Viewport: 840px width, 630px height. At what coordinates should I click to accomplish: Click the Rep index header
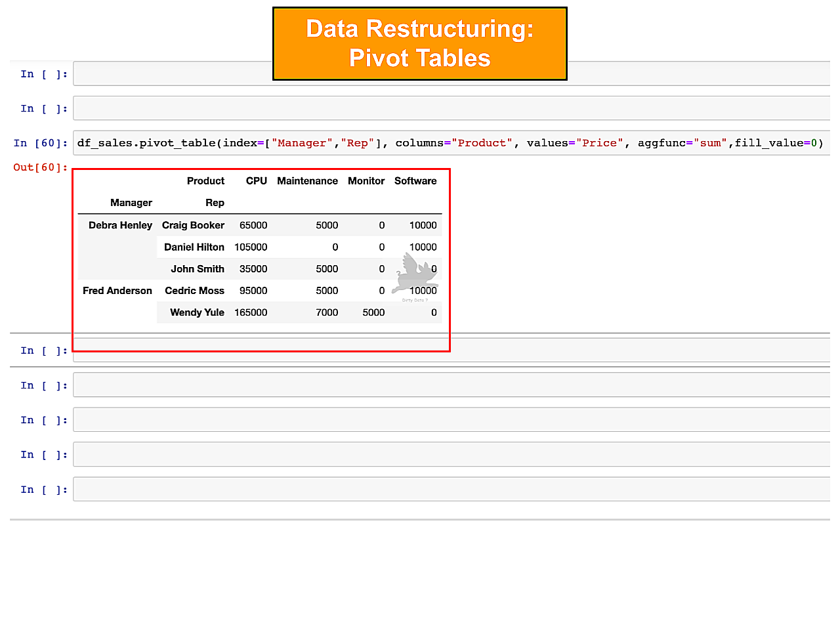point(215,203)
